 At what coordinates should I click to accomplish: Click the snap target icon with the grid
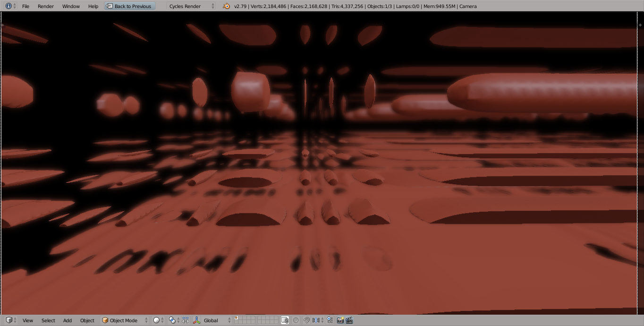click(x=329, y=320)
